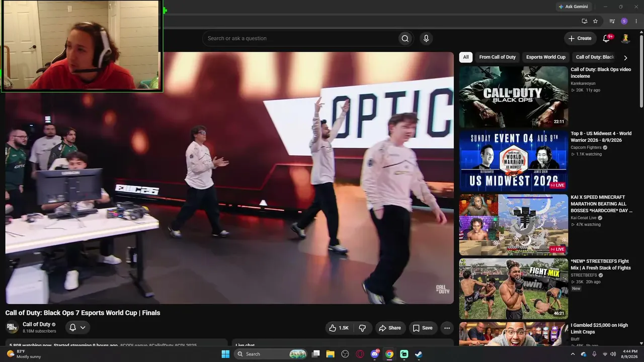Dislike the video with thumbs down
This screenshot has height=362, width=644.
coord(362,328)
